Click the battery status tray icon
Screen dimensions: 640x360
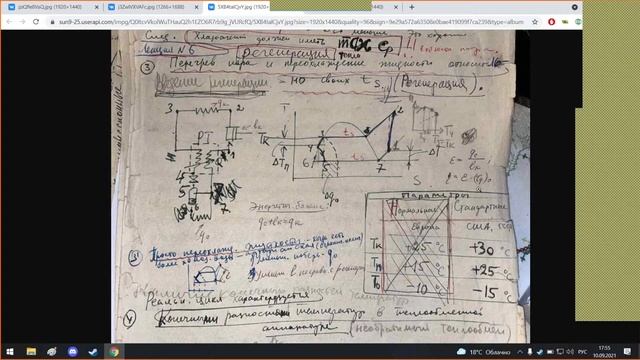(550, 352)
